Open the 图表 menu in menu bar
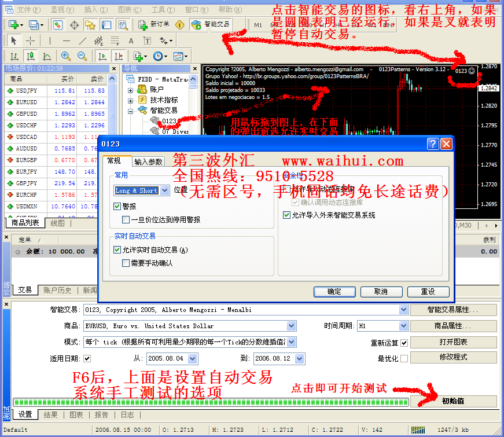The width and height of the screenshot is (504, 437). click(x=129, y=10)
